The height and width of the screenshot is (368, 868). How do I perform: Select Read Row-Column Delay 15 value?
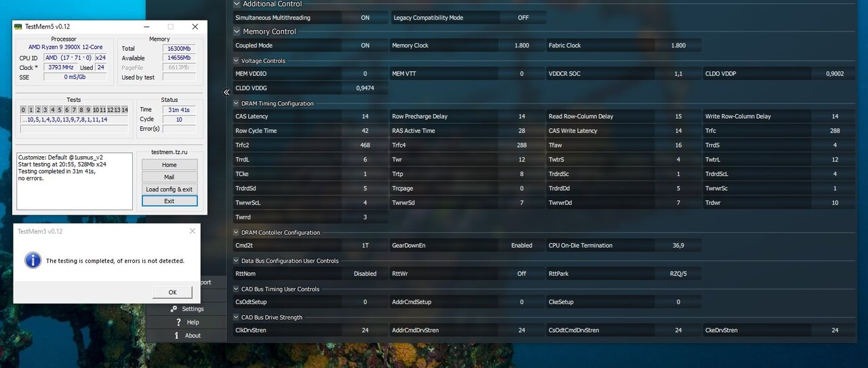678,116
